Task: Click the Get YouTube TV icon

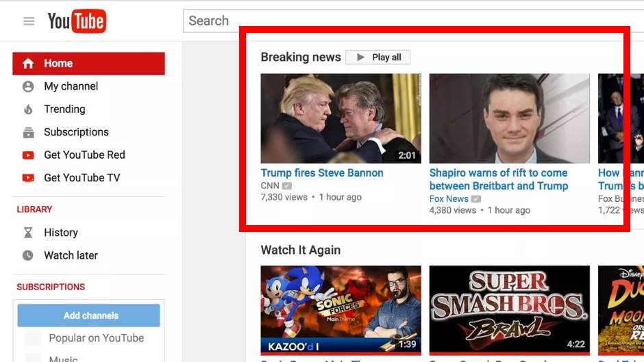Action: click(28, 178)
